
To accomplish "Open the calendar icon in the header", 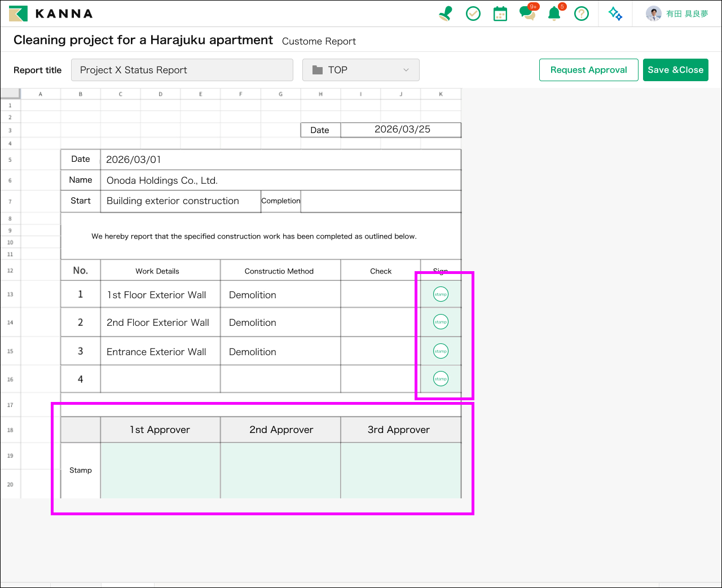I will (500, 14).
